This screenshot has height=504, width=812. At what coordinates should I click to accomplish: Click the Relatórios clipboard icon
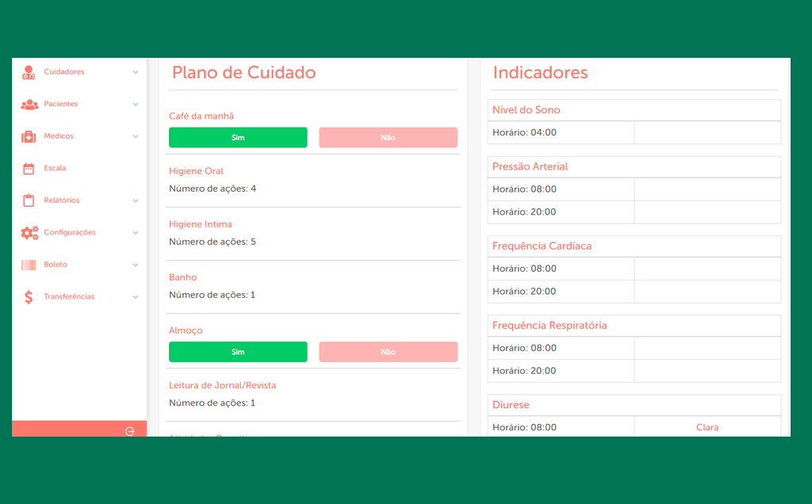(29, 200)
